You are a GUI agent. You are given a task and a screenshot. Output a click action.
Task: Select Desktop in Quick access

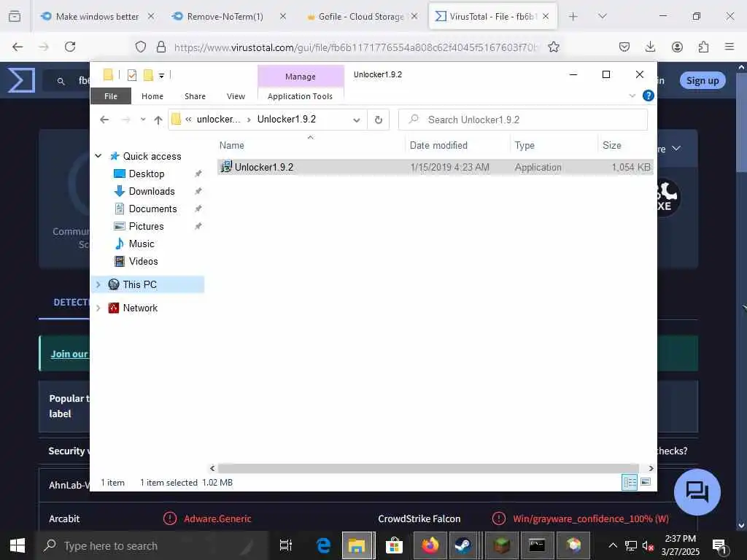click(x=146, y=174)
